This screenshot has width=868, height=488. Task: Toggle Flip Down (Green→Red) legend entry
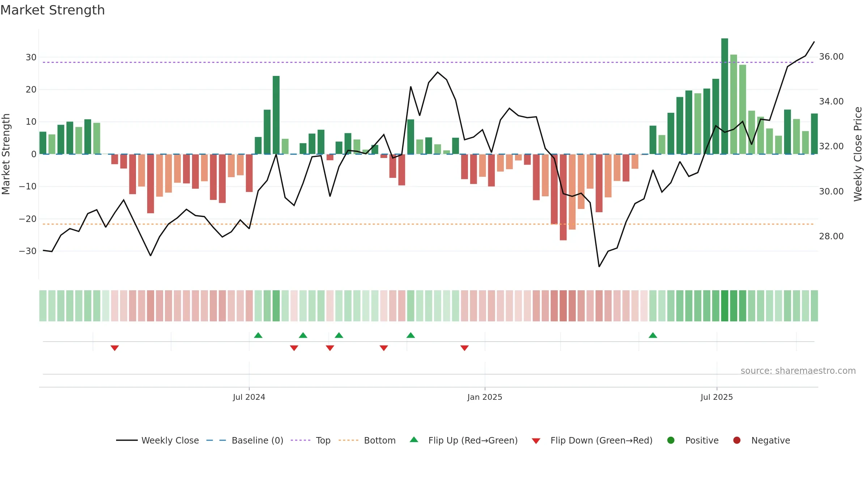pyautogui.click(x=592, y=440)
